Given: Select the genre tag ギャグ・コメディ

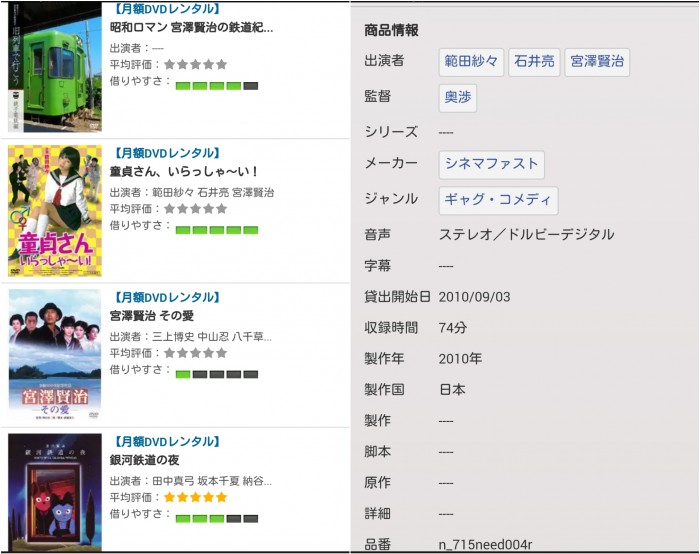Looking at the screenshot, I should [498, 200].
